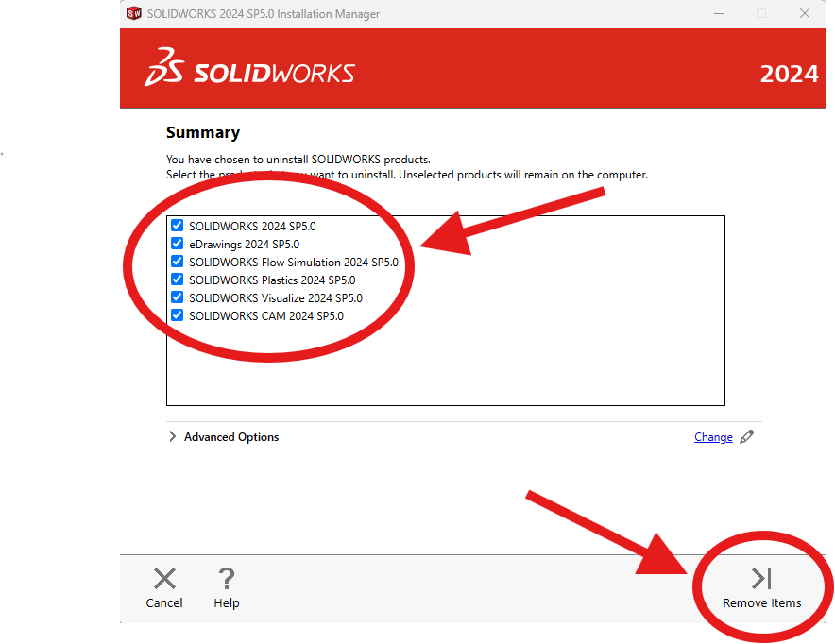Uncheck eDrawings 2024 SP5.0 checkbox
835x644 pixels.
[178, 244]
